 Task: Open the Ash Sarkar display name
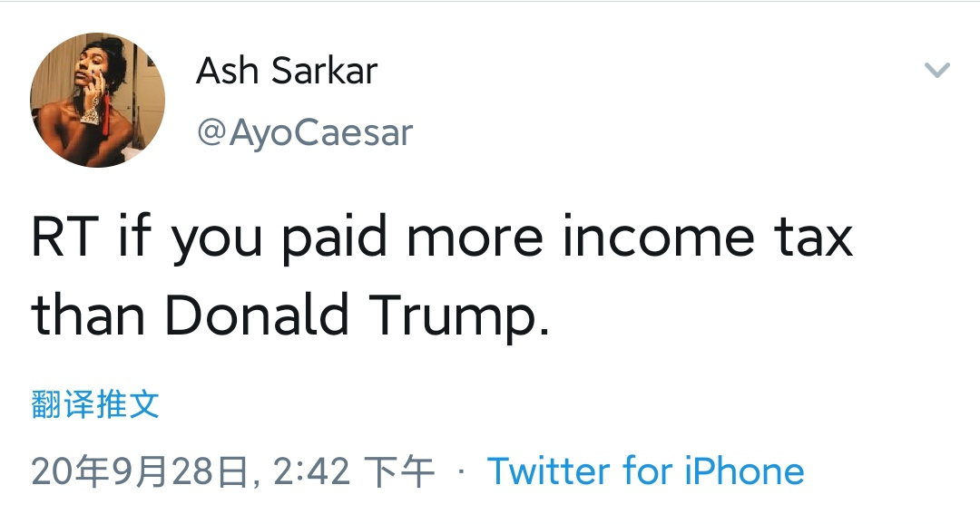287,70
